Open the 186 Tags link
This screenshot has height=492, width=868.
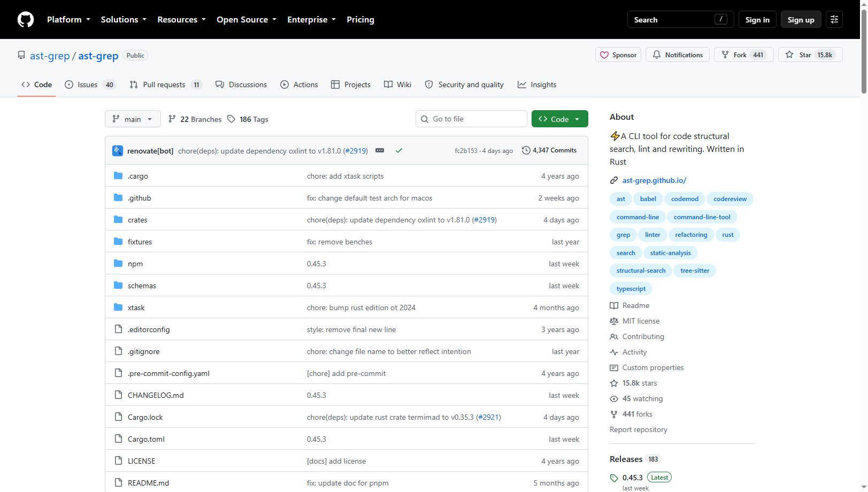[x=248, y=119]
